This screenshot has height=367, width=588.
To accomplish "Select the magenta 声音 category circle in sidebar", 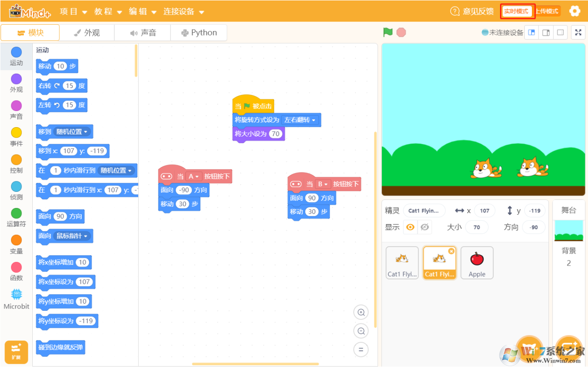I will tap(16, 106).
